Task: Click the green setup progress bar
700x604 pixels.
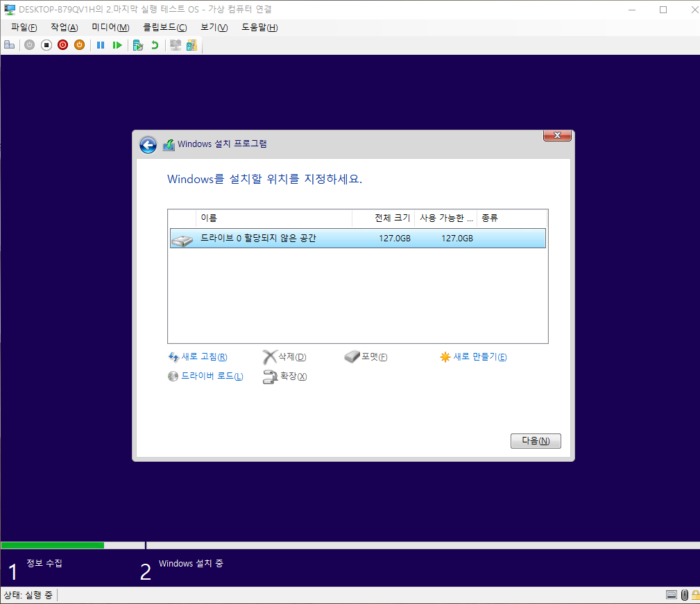Action: (52, 545)
